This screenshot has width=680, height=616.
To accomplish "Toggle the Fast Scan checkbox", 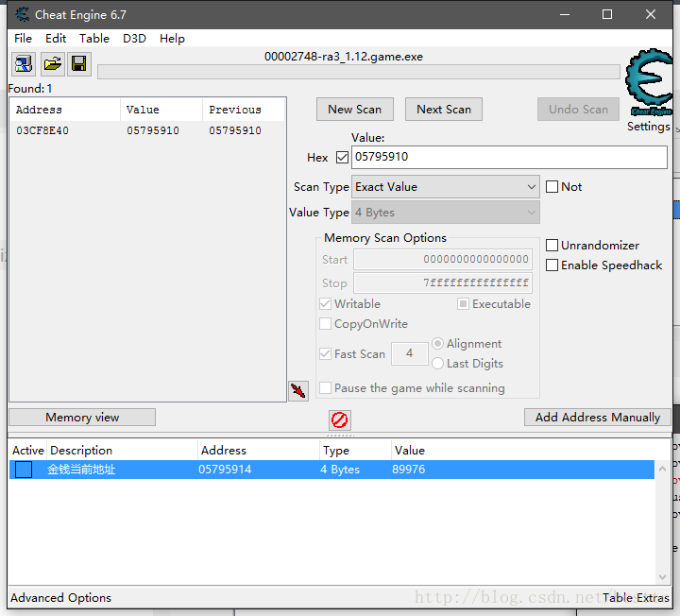I will click(325, 353).
